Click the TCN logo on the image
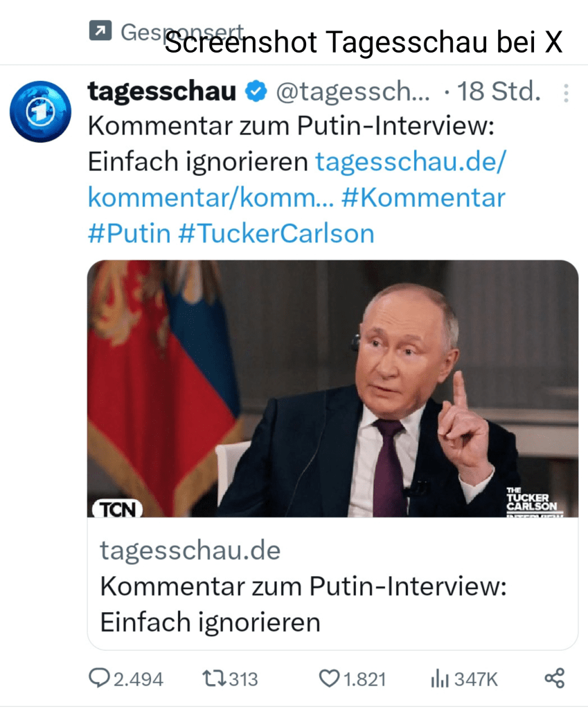This screenshot has width=588, height=709. coord(117,509)
